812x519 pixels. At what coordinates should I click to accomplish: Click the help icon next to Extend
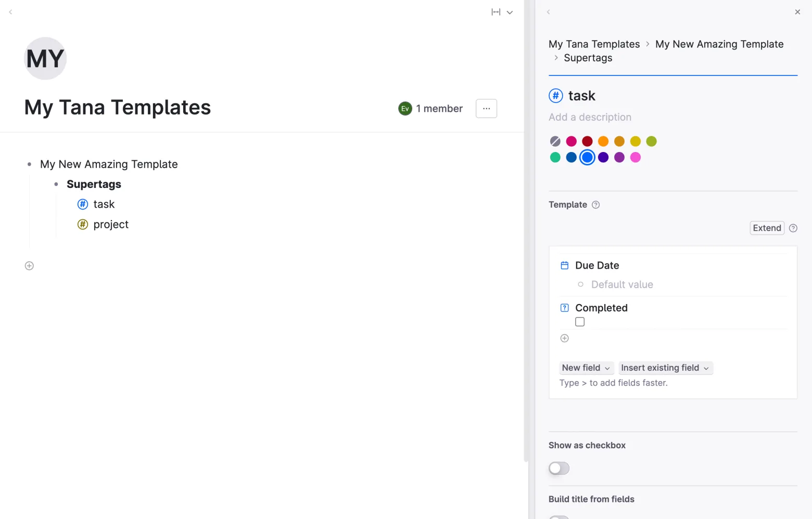coord(793,228)
